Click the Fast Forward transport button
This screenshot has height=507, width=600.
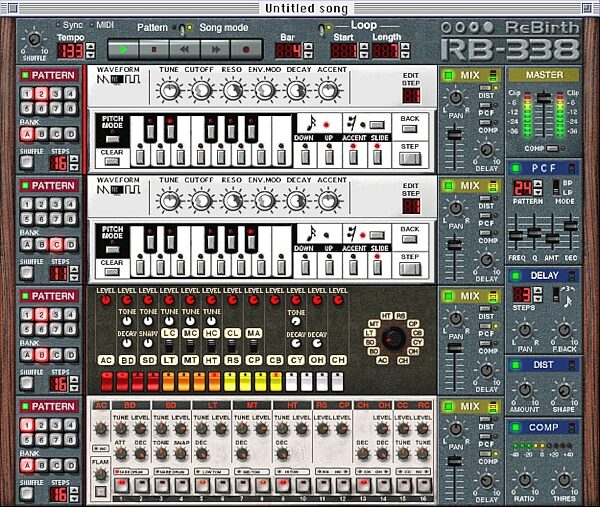[x=215, y=49]
